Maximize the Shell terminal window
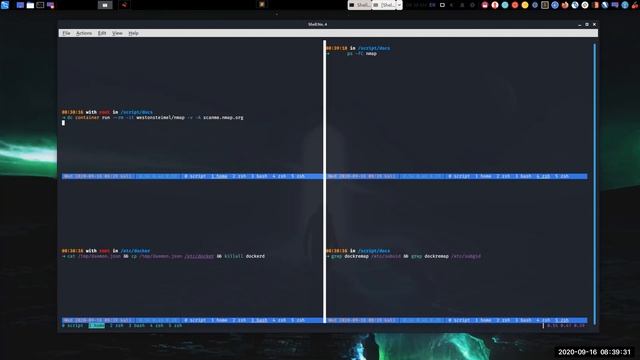 coord(587,24)
